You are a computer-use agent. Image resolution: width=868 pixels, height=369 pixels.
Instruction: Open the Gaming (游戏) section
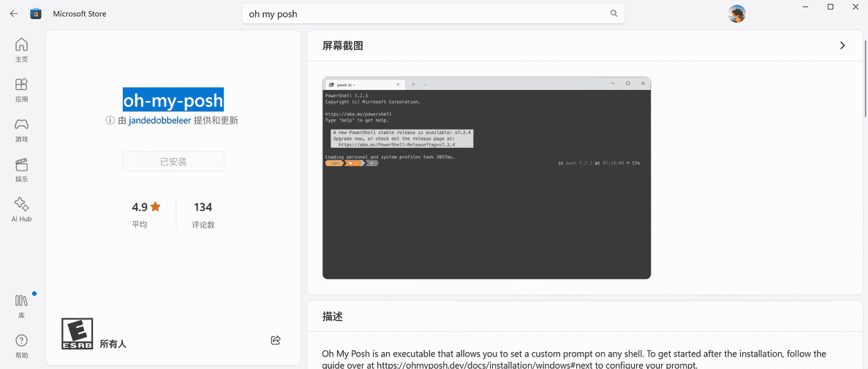(x=21, y=130)
